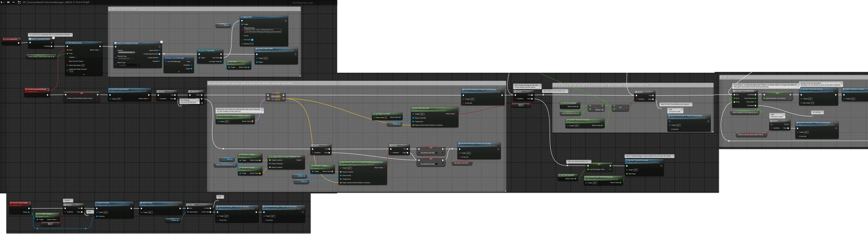Click the blueprint graph icon beside breadcrumb

click(19, 2)
